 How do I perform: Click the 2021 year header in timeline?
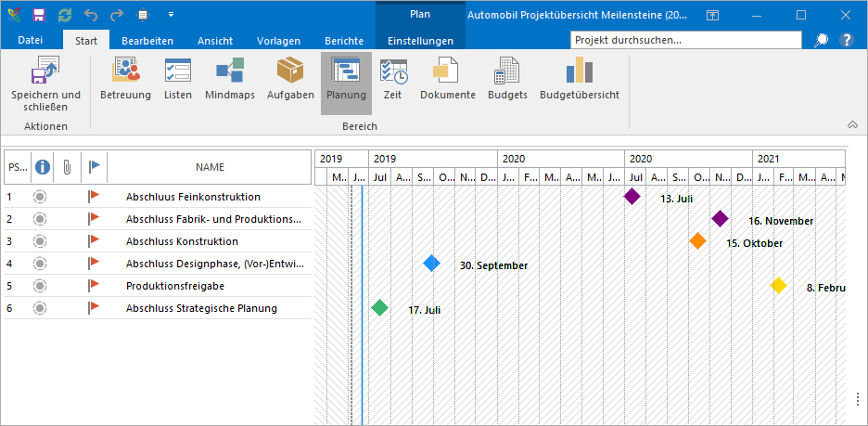798,159
